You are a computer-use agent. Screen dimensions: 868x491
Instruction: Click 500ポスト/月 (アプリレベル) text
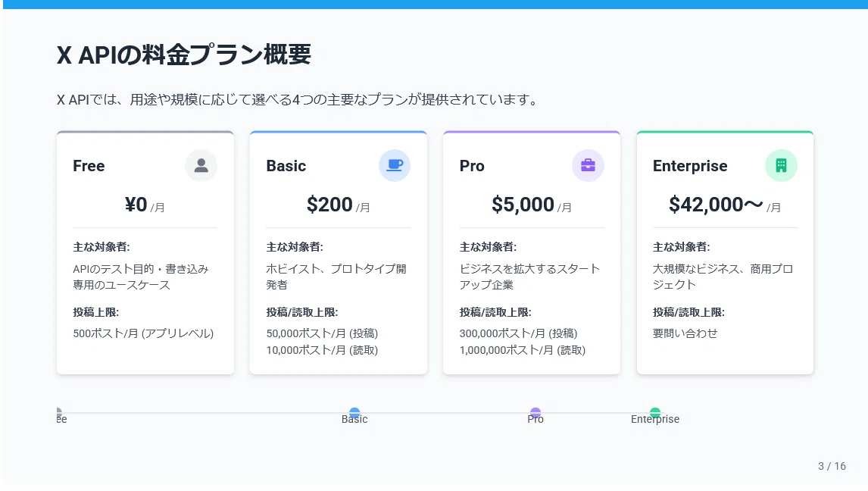coord(143,334)
